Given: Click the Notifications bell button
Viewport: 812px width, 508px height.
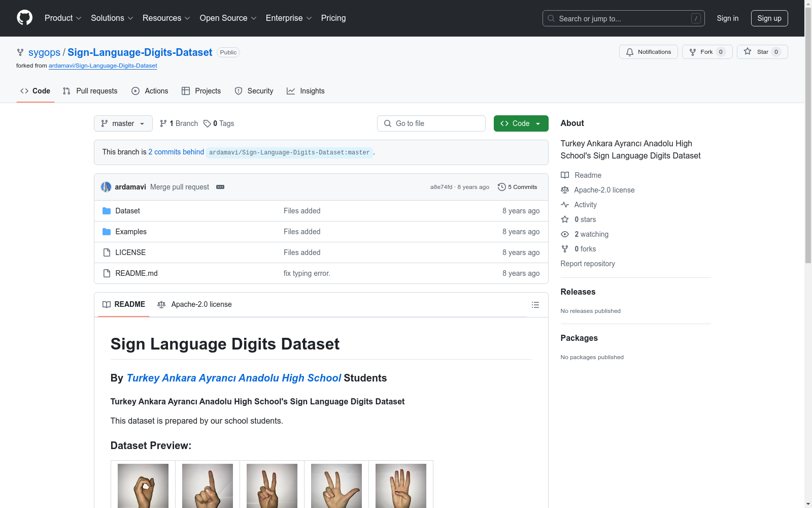Looking at the screenshot, I should [x=648, y=52].
